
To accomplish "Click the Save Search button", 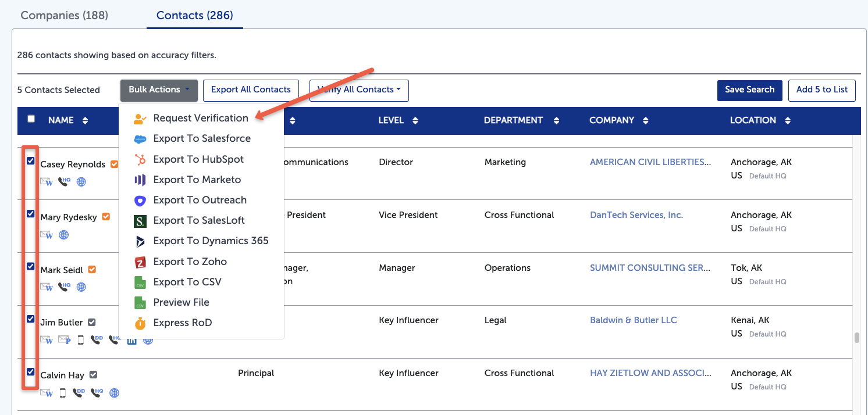I will 749,90.
